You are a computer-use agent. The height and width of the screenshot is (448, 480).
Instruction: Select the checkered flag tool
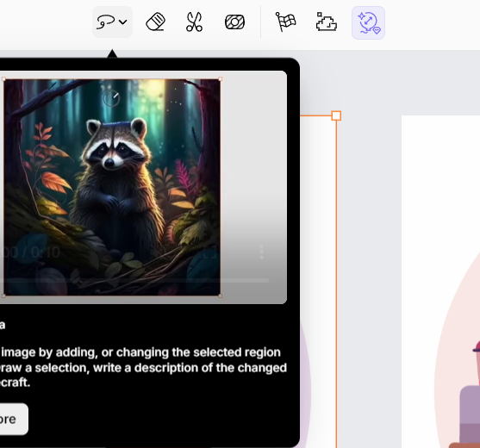(285, 22)
